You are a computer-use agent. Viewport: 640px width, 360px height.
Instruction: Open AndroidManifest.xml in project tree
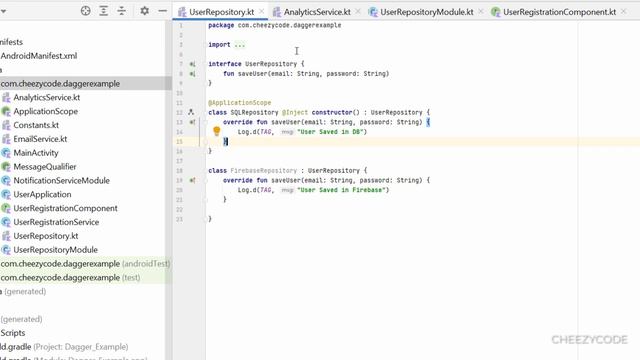38,56
